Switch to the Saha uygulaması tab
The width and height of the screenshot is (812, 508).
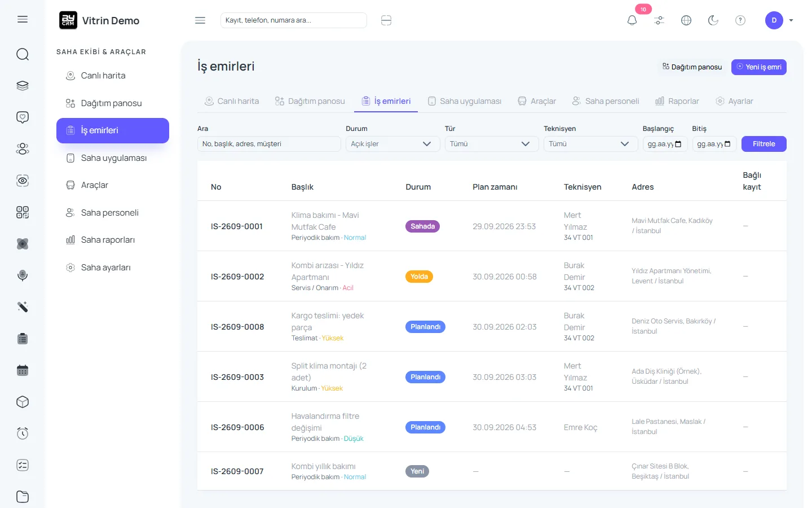[x=465, y=101]
